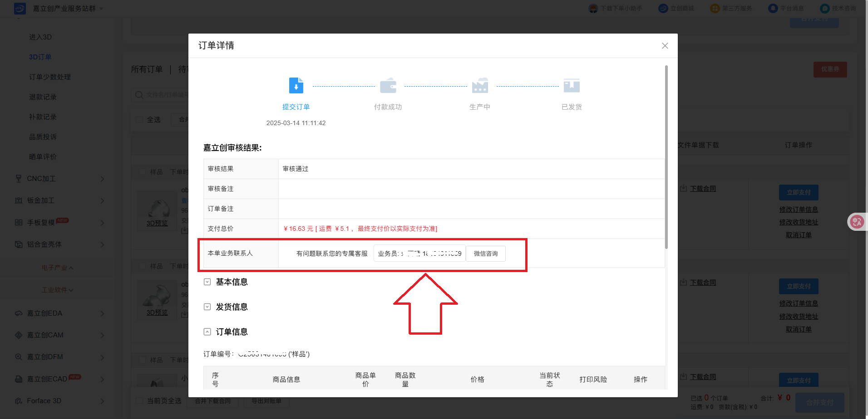
Task: Tick the first 样品 order checkbox
Action: click(143, 172)
